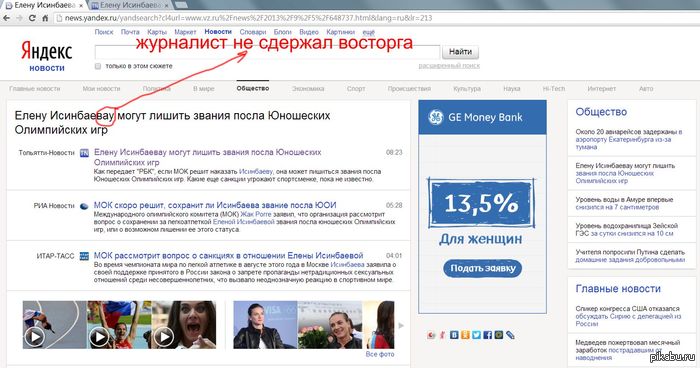Open the В мире section tab
Screen dimensions: 700x368
tap(204, 89)
